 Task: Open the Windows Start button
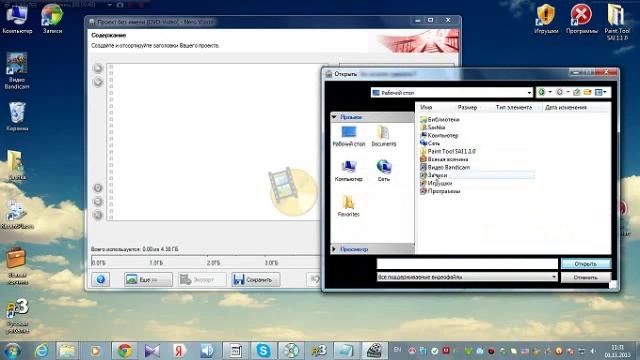pos(12,351)
